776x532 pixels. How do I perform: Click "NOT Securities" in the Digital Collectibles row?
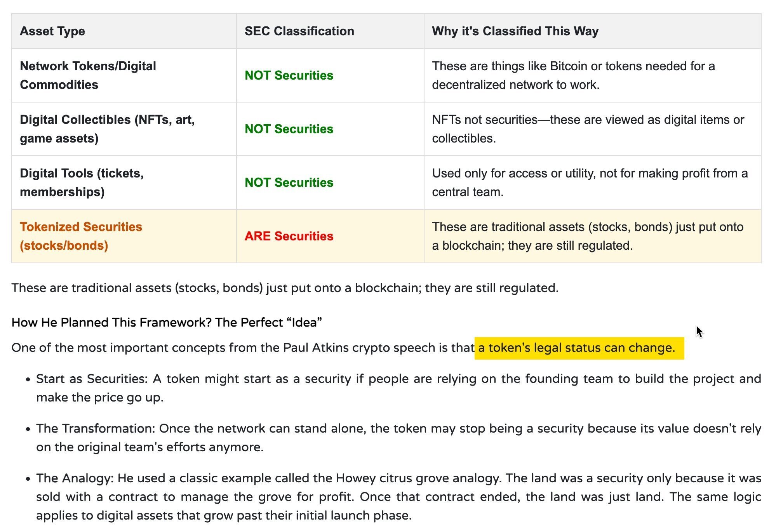point(289,129)
